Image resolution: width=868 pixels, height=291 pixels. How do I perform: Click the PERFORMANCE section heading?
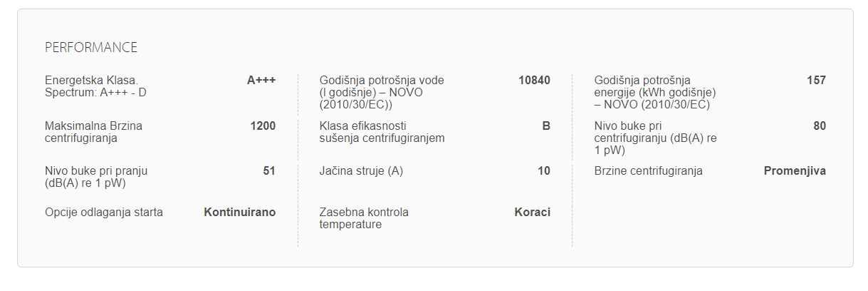(91, 48)
